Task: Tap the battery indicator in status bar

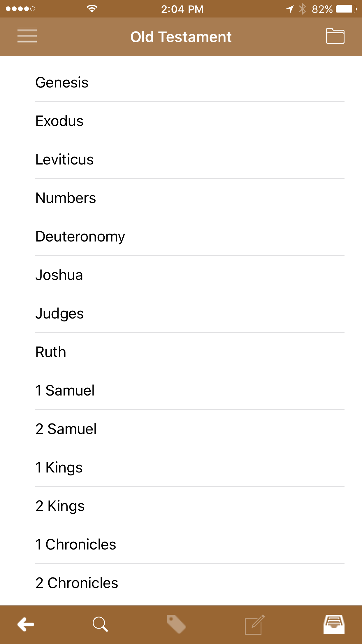Action: 346,9
